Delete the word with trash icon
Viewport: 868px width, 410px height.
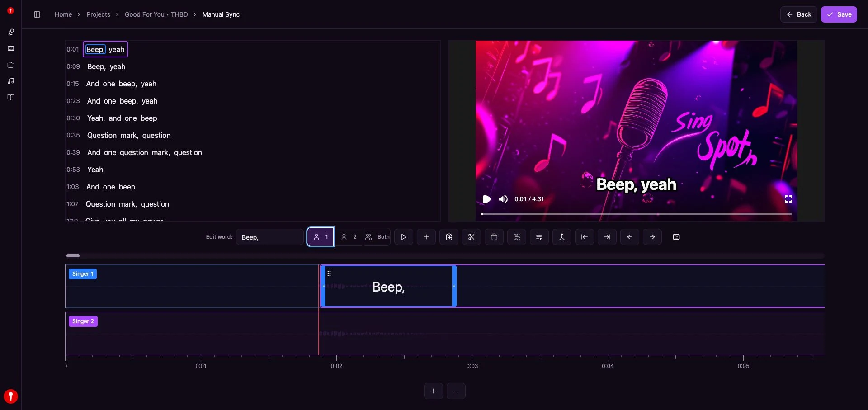(494, 237)
